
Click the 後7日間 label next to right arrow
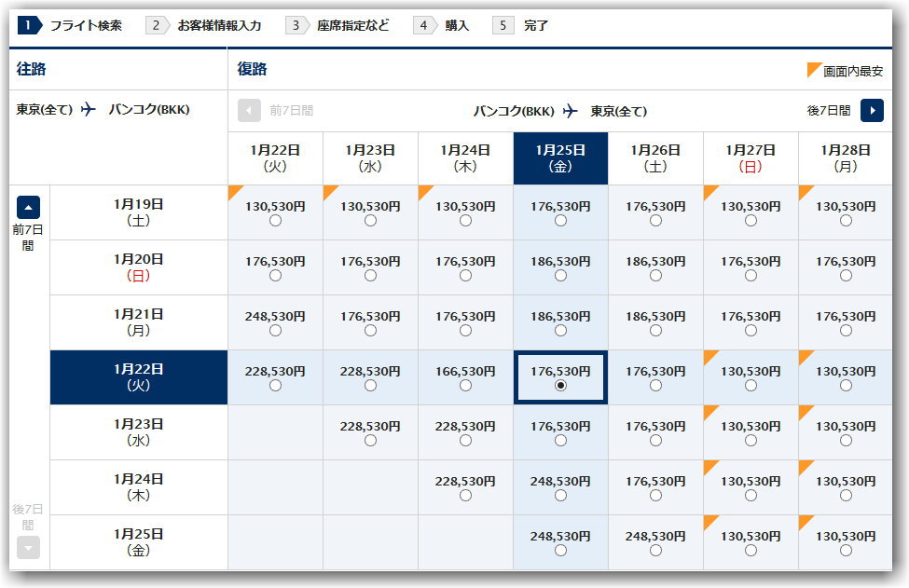pos(829,111)
